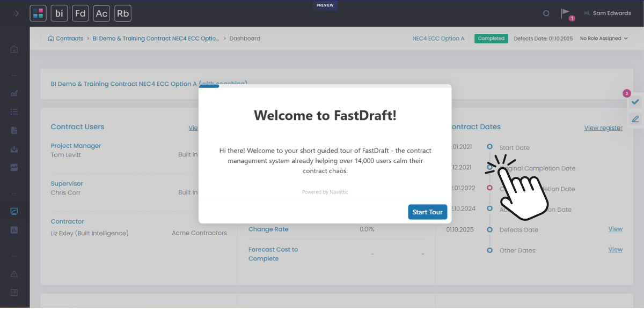The height and width of the screenshot is (336, 644).
Task: Open the warning triangle sidebar icon
Action: point(14,274)
